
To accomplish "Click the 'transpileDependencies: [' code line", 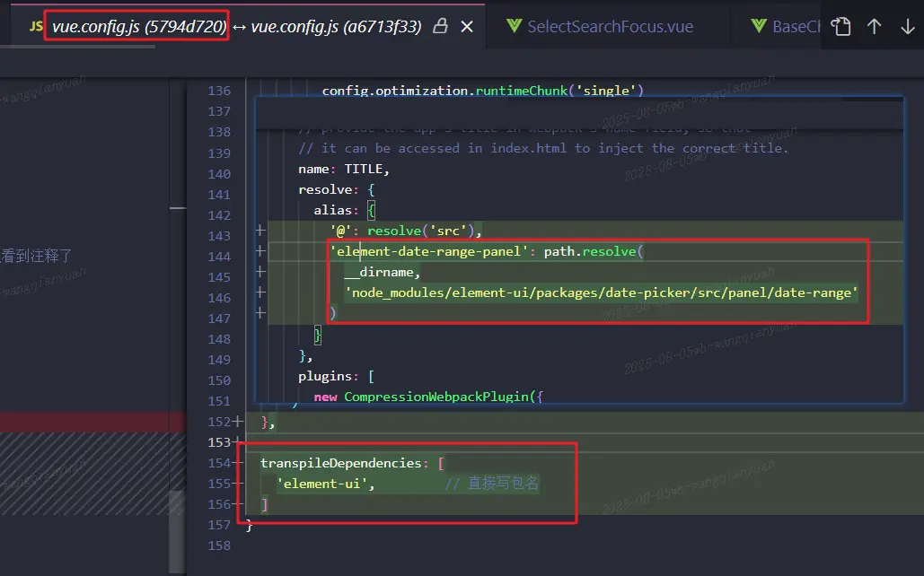I will (x=352, y=463).
